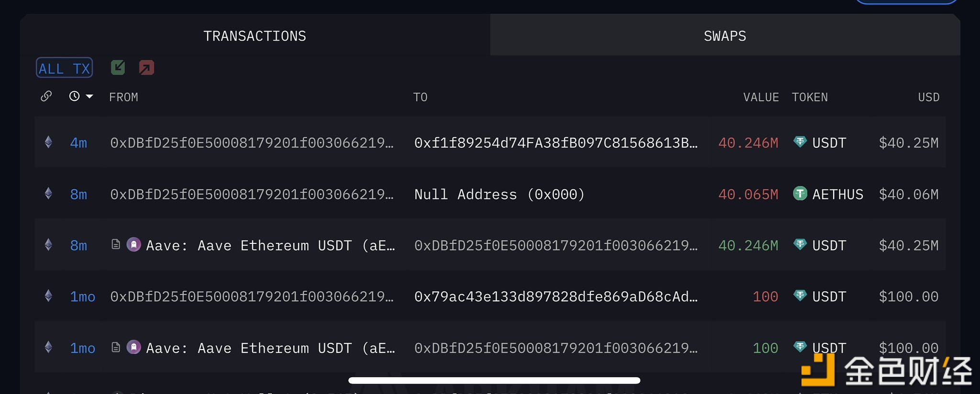Open the 0xf1f89254d74FA38fB097 recipient address

click(556, 142)
